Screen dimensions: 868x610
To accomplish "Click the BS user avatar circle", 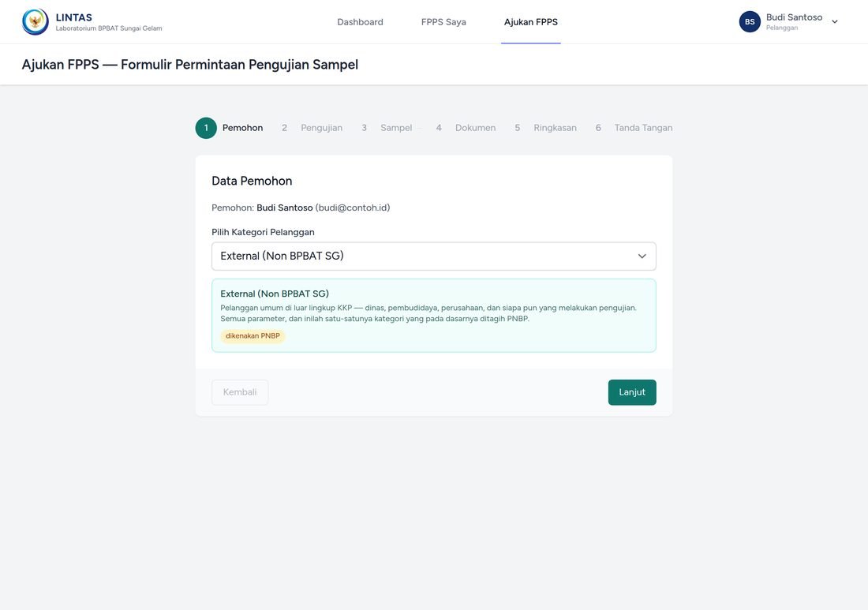I will [x=750, y=21].
